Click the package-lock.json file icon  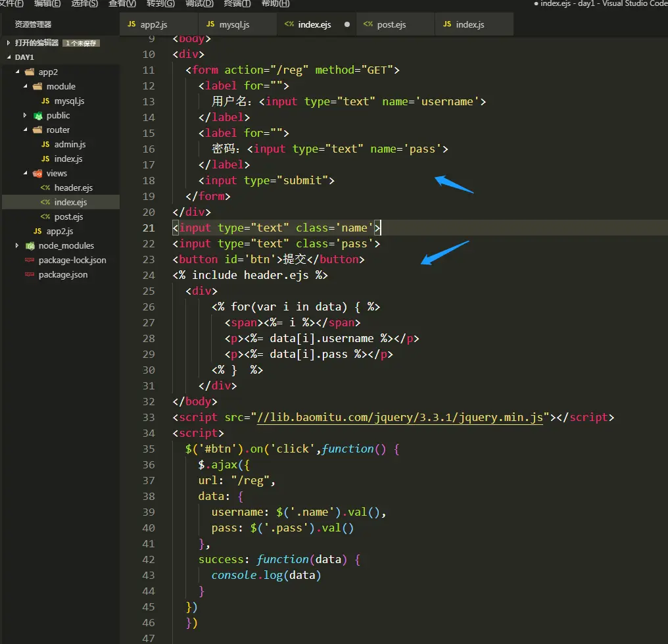click(30, 260)
